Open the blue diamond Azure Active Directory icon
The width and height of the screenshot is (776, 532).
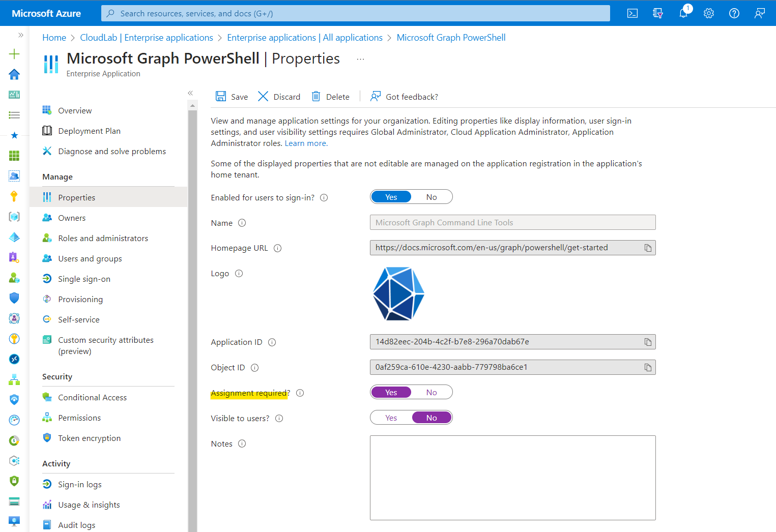(14, 237)
